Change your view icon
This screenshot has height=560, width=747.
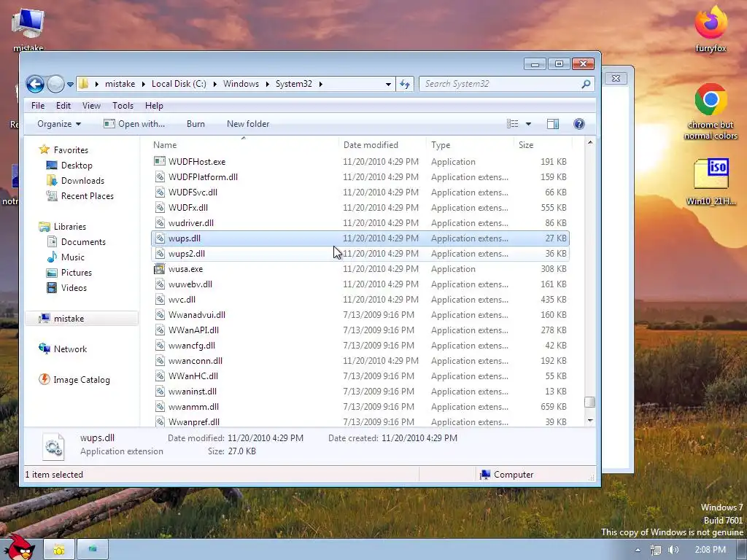[x=513, y=124]
